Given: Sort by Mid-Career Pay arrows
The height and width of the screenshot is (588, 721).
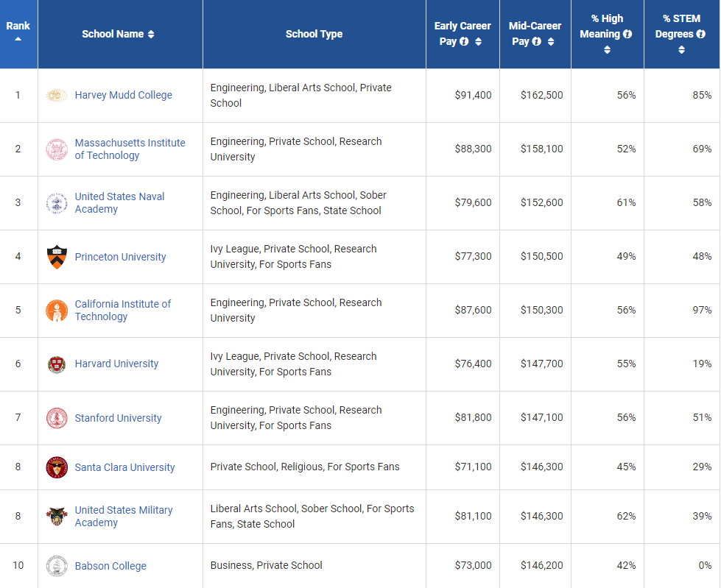Looking at the screenshot, I should click(x=551, y=42).
